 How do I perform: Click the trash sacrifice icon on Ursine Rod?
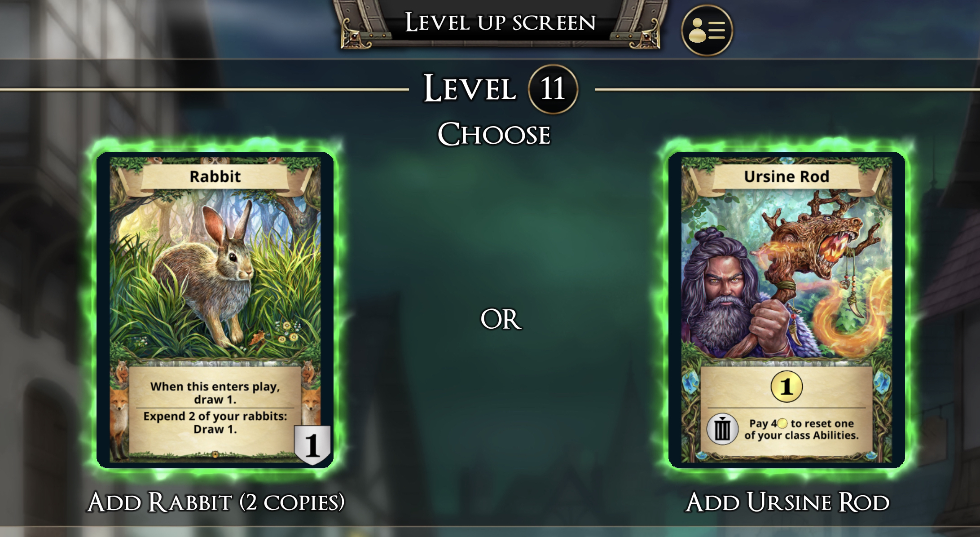(x=722, y=429)
